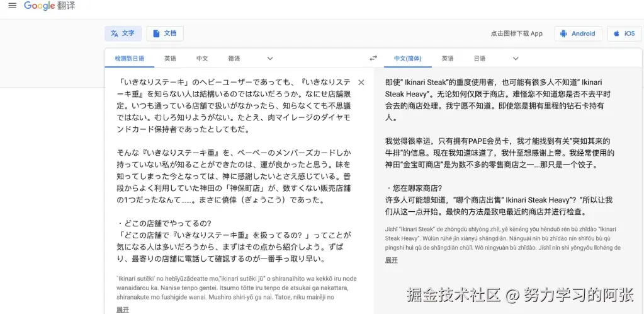
Task: Choose 德语 as source language
Action: [x=234, y=59]
